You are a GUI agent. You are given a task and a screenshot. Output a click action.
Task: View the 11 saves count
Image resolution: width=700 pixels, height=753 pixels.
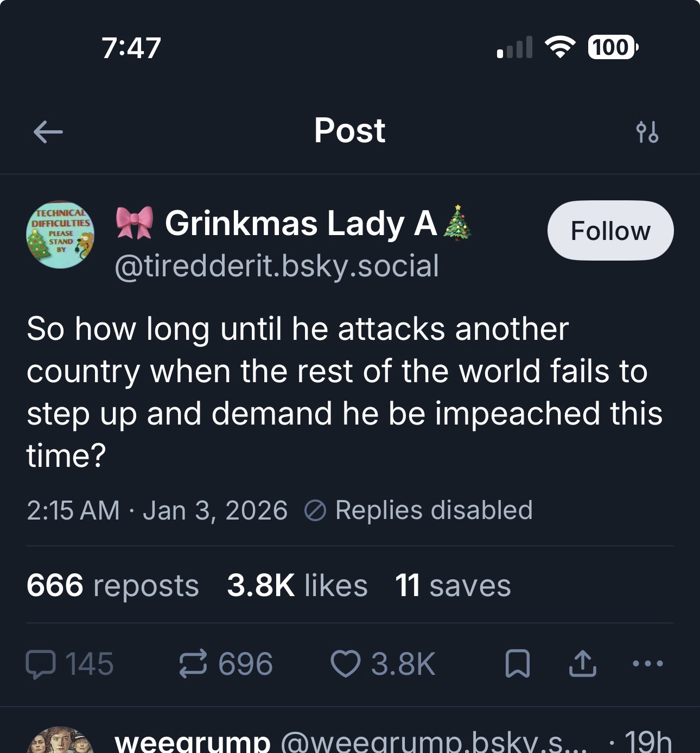click(453, 585)
